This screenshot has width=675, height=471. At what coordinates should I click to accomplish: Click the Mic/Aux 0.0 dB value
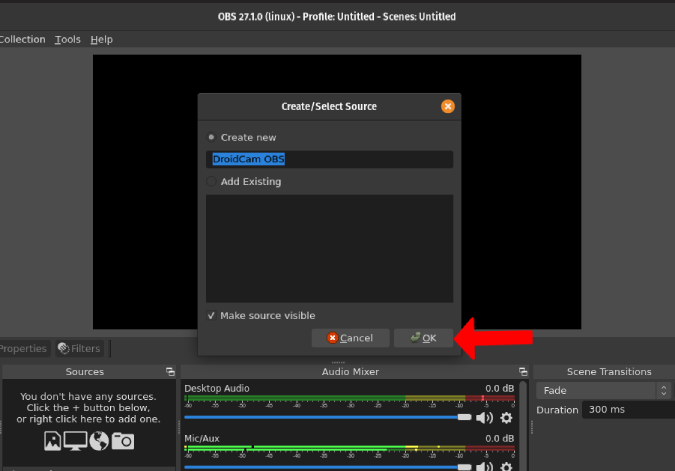[x=499, y=438]
